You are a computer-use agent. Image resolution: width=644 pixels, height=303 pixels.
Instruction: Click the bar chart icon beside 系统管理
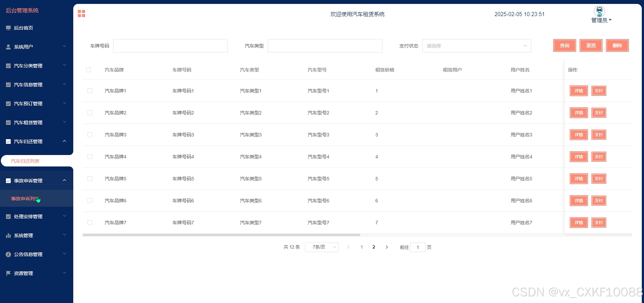(x=8, y=236)
